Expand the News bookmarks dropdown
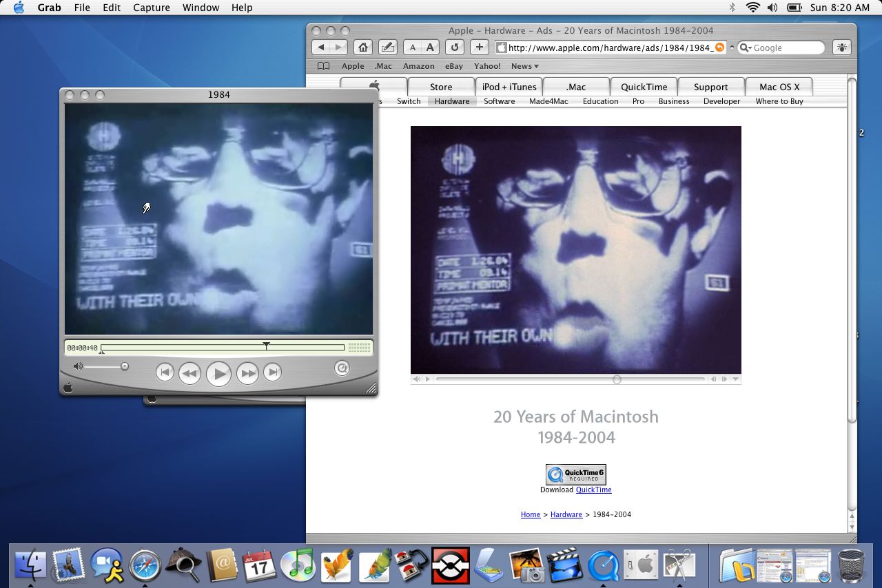882x588 pixels. 525,66
